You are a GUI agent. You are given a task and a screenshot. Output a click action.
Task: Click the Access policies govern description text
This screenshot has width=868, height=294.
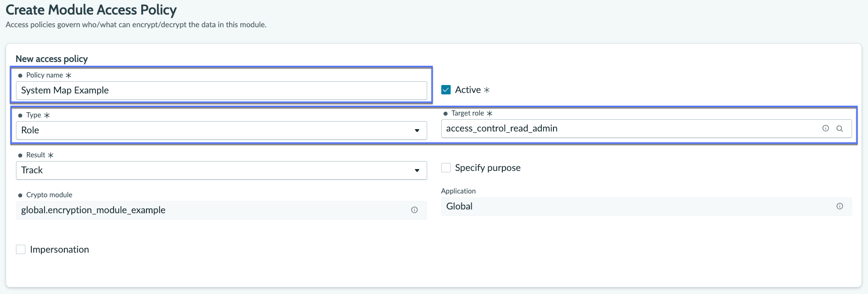click(136, 24)
